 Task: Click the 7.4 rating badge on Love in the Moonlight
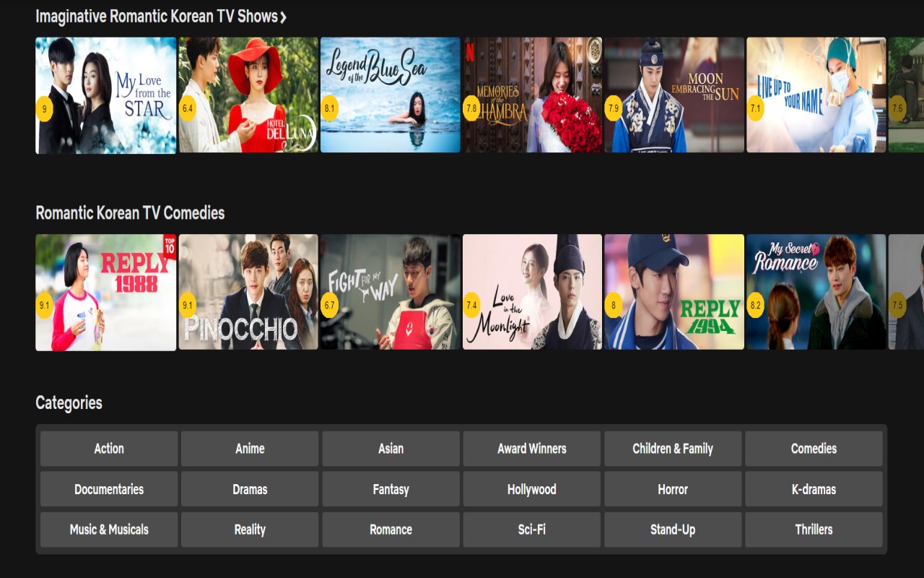point(471,306)
